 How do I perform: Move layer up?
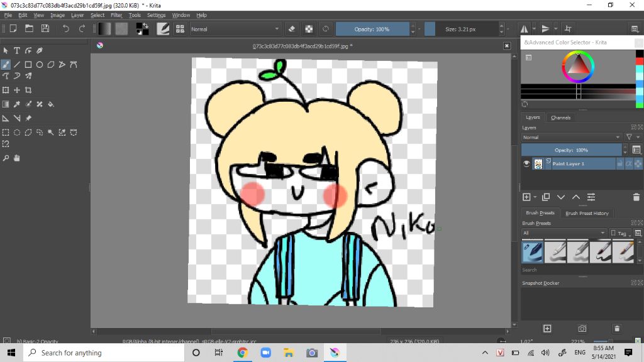(x=576, y=197)
